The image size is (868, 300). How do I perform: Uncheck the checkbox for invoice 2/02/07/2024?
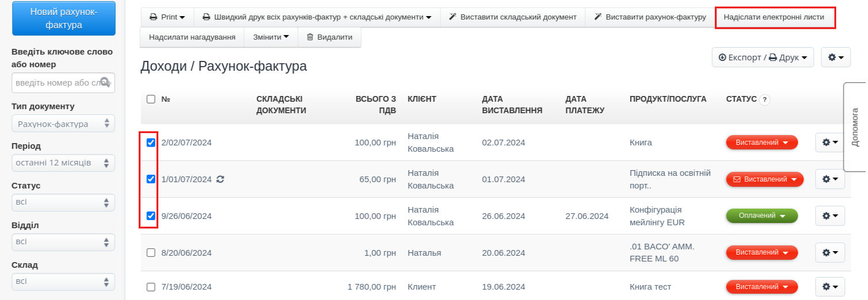pos(151,143)
